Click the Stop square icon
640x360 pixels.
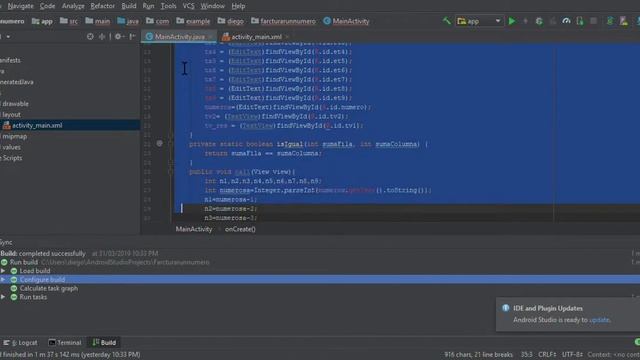pyautogui.click(x=593, y=21)
